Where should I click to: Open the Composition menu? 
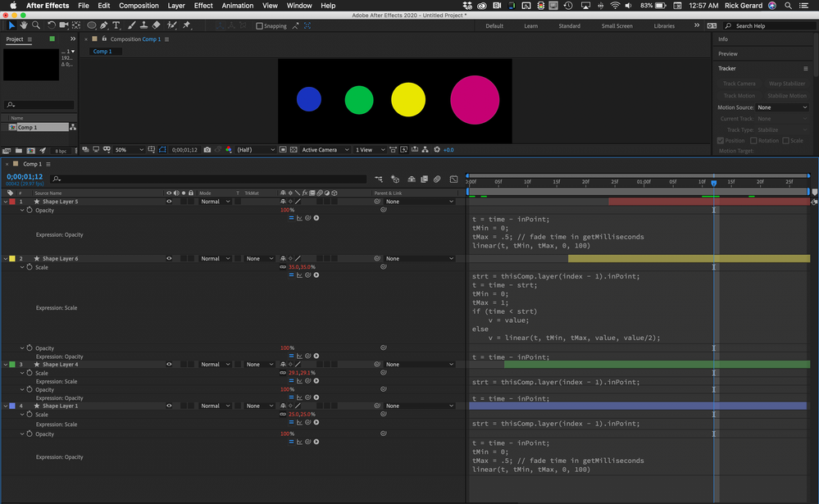pos(139,6)
